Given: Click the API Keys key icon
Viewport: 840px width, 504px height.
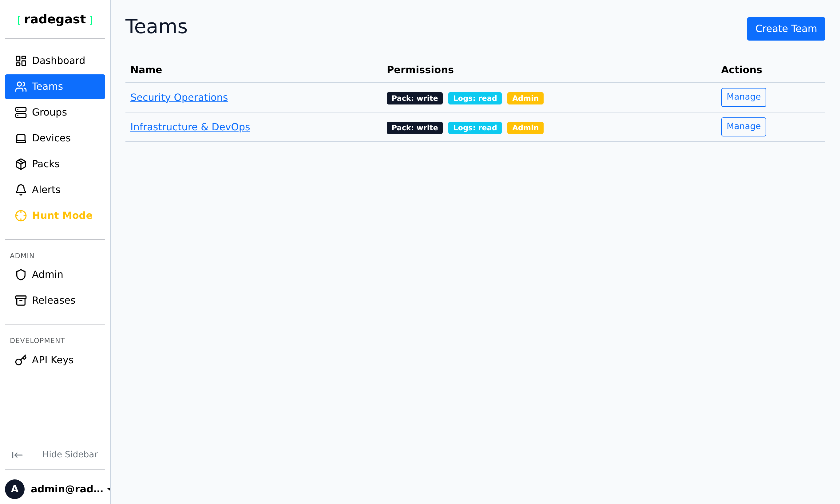Looking at the screenshot, I should [x=21, y=360].
